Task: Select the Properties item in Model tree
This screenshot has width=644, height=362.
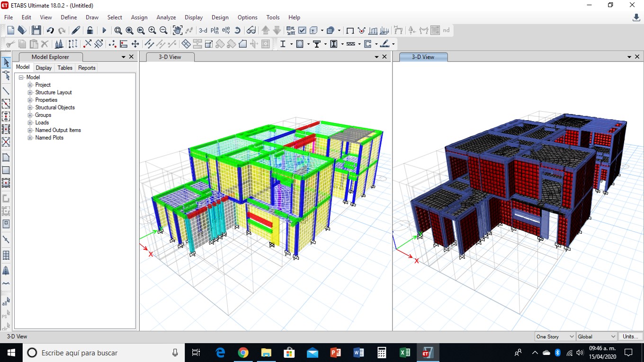Action: 46,100
